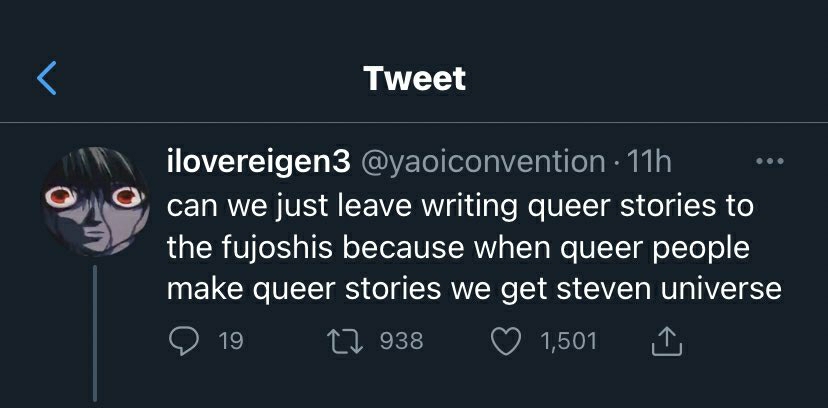Click the empty header area right of Tweet
Viewport: 828px width, 408px height.
tap(650, 78)
